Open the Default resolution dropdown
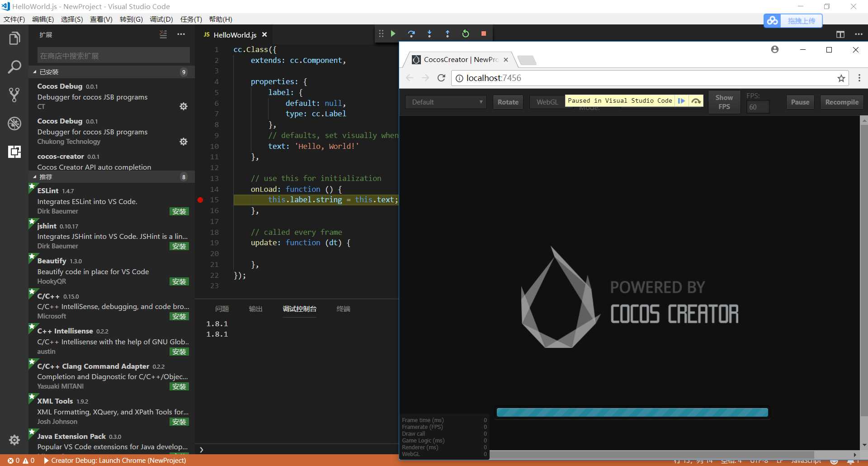868x466 pixels. [x=446, y=102]
